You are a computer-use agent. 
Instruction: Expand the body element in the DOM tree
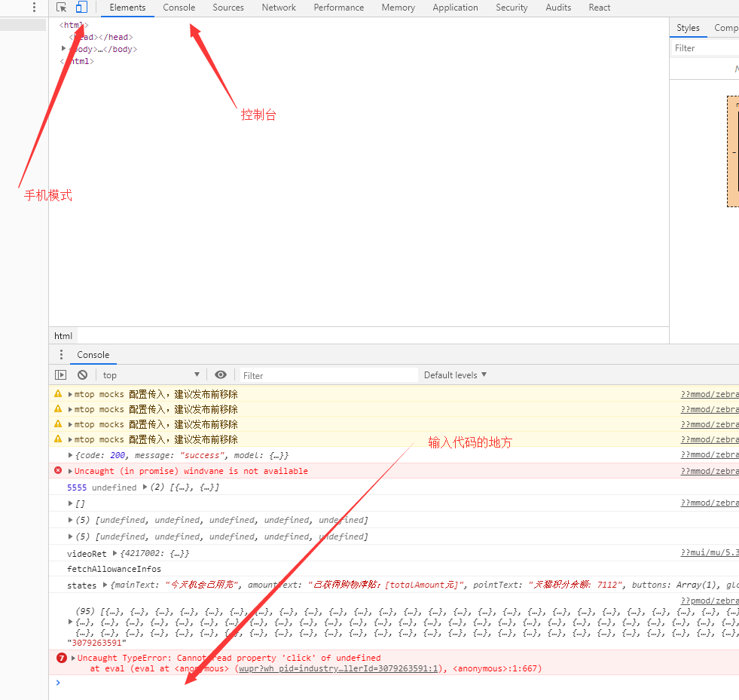tap(64, 49)
